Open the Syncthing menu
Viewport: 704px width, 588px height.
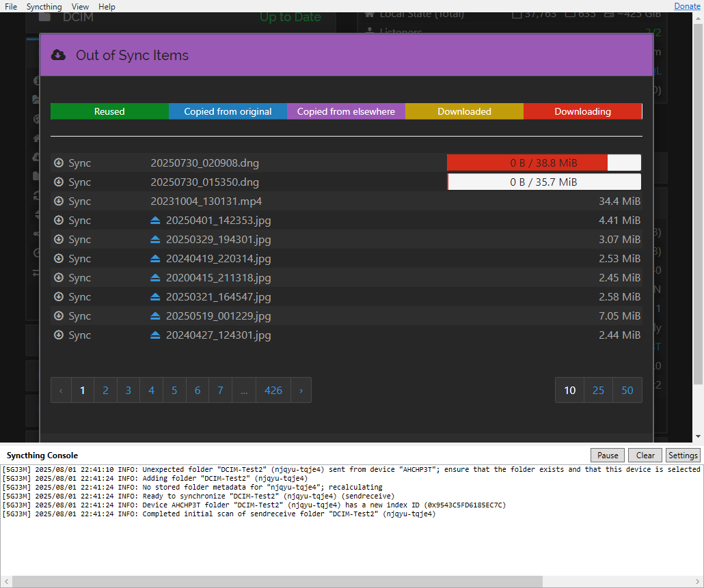(44, 6)
